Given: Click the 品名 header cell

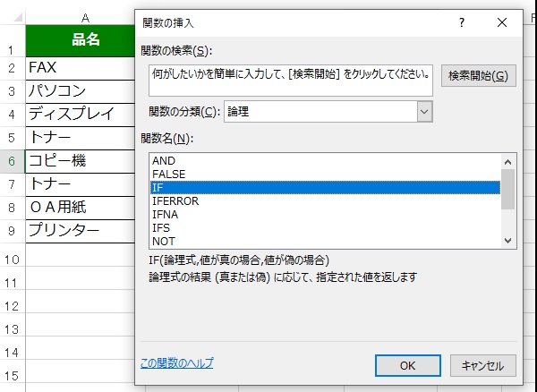Looking at the screenshot, I should coord(81,41).
